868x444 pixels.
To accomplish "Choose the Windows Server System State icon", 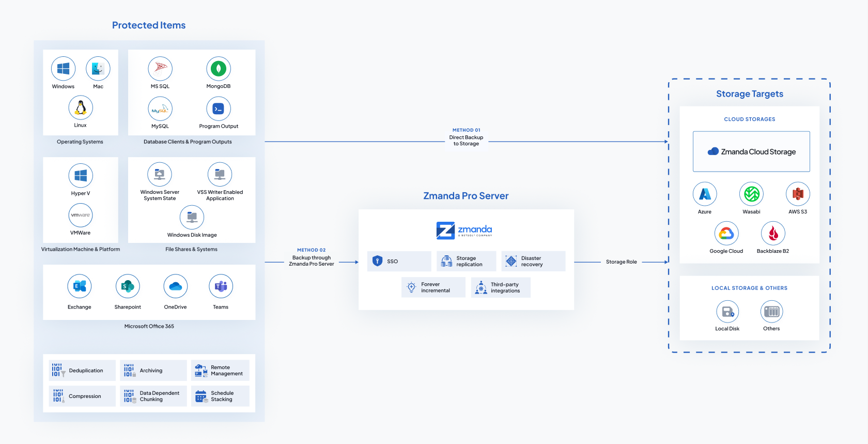I will 160,174.
